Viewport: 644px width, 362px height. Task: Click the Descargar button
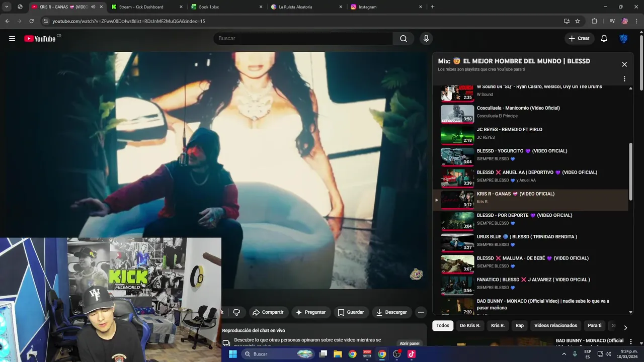tap(391, 312)
